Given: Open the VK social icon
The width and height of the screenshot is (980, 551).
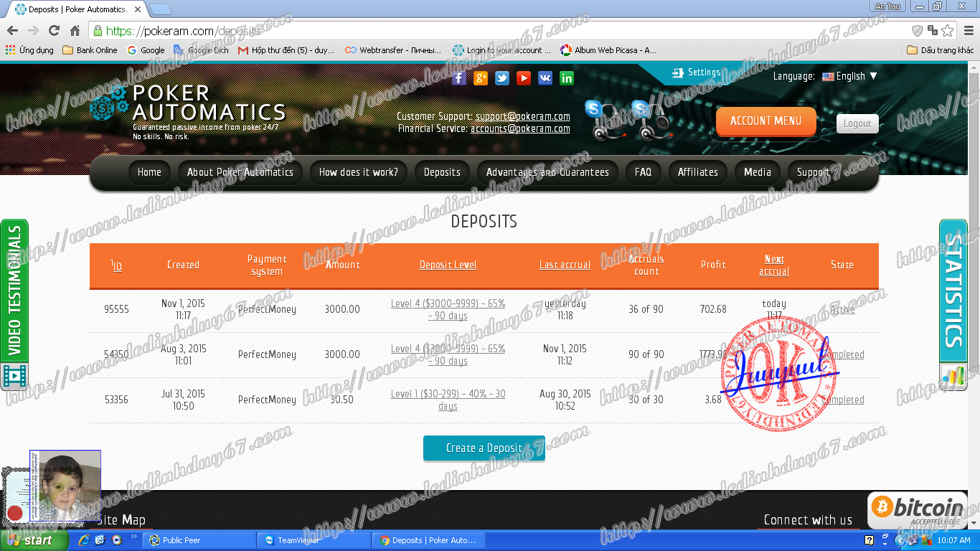Looking at the screenshot, I should [x=545, y=78].
